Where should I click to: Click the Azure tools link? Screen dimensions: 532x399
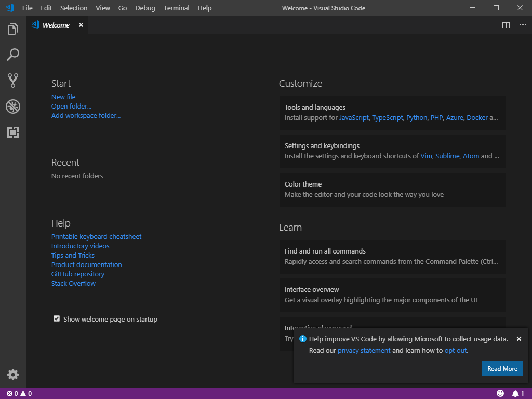coord(455,118)
